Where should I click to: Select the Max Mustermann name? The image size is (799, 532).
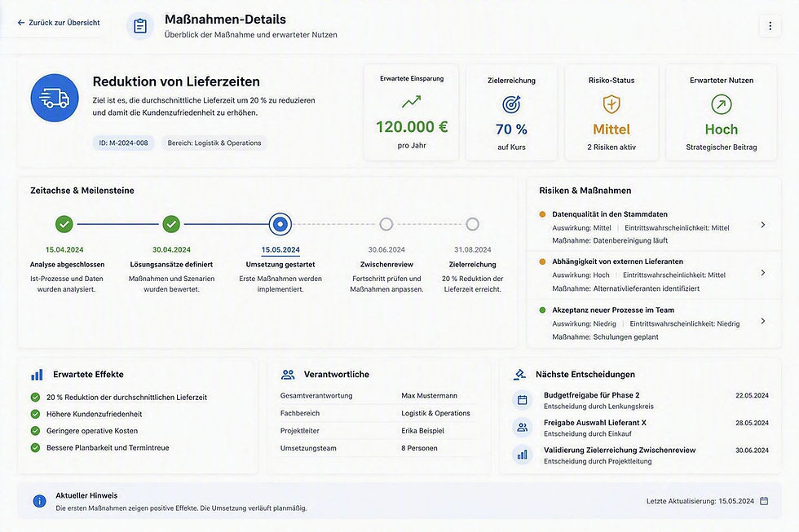429,396
